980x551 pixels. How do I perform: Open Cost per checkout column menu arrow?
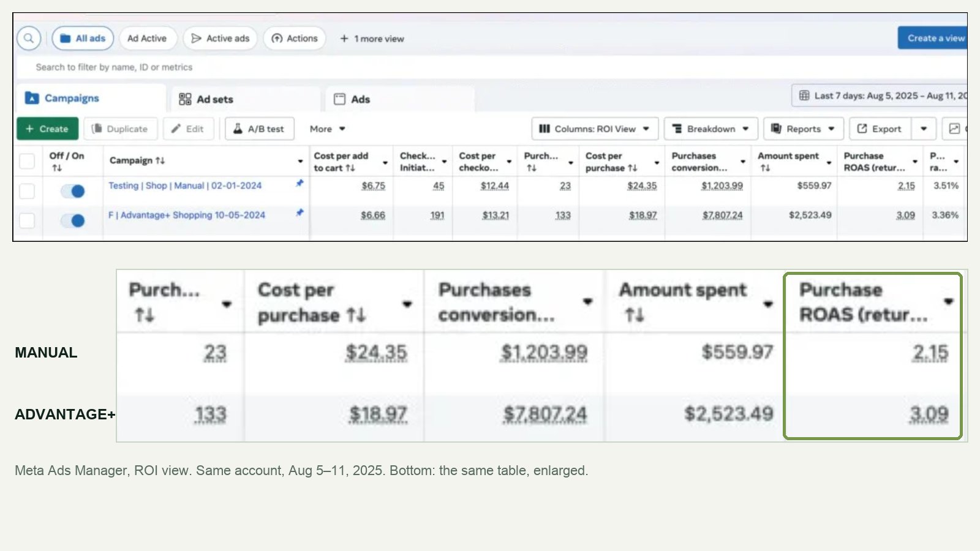[509, 162]
